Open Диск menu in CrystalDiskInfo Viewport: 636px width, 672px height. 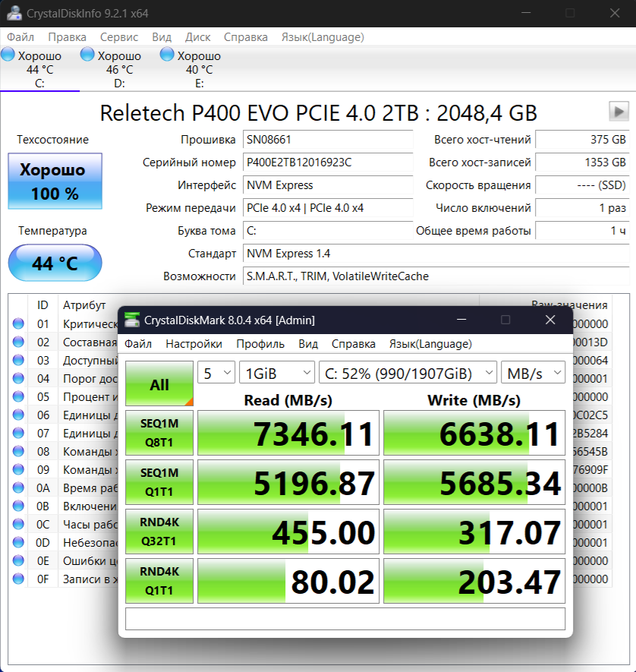(197, 37)
